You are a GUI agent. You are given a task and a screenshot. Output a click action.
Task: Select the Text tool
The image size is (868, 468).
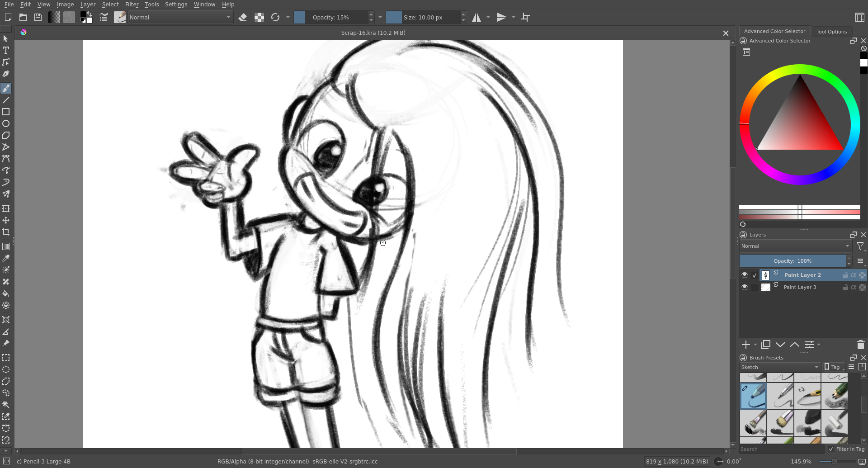click(x=6, y=50)
